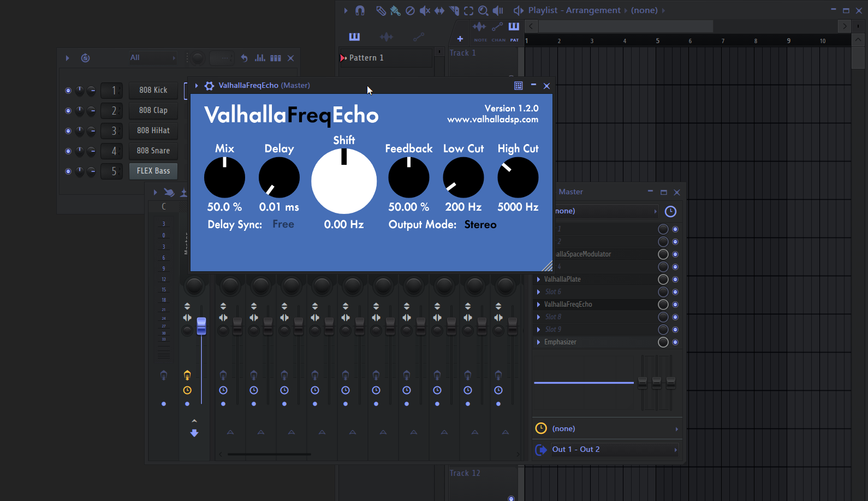Click the undo arrow icon in Channel Rack
The image size is (868, 501).
point(244,58)
